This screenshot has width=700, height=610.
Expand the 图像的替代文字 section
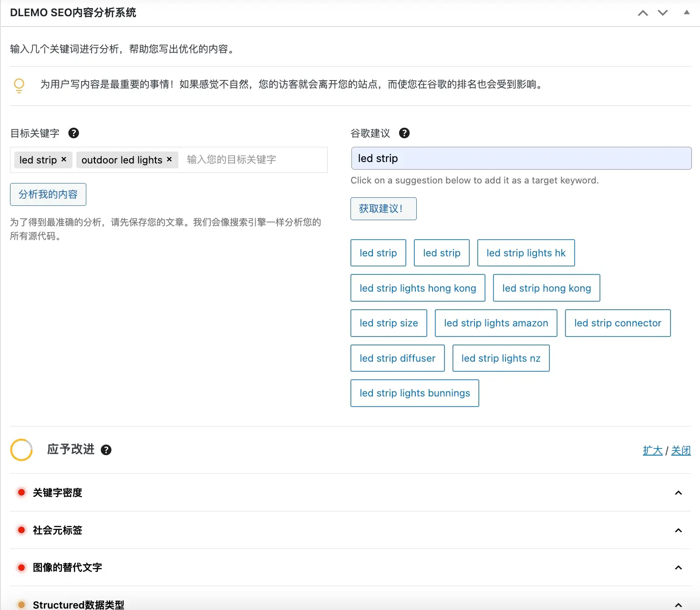(x=678, y=568)
